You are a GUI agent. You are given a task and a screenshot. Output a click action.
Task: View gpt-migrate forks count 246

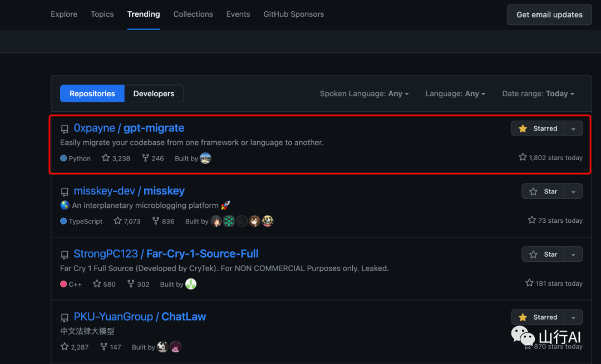[152, 158]
